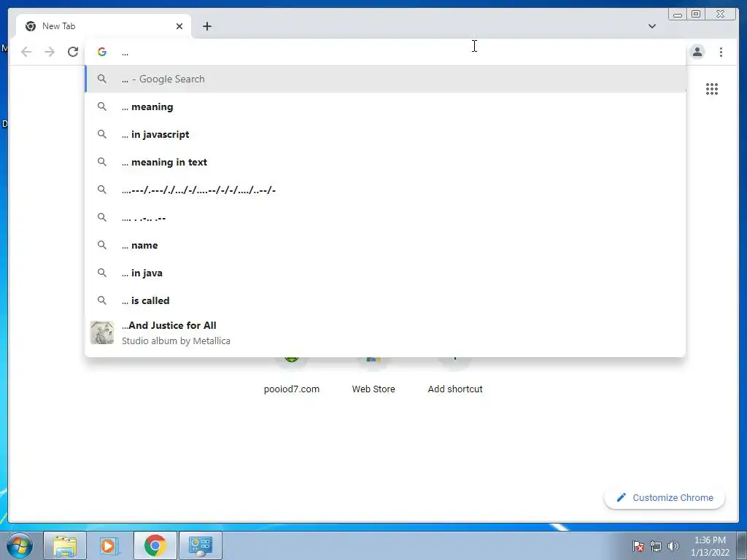Click the reload page icon
Viewport: 747px width, 560px height.
tap(73, 52)
